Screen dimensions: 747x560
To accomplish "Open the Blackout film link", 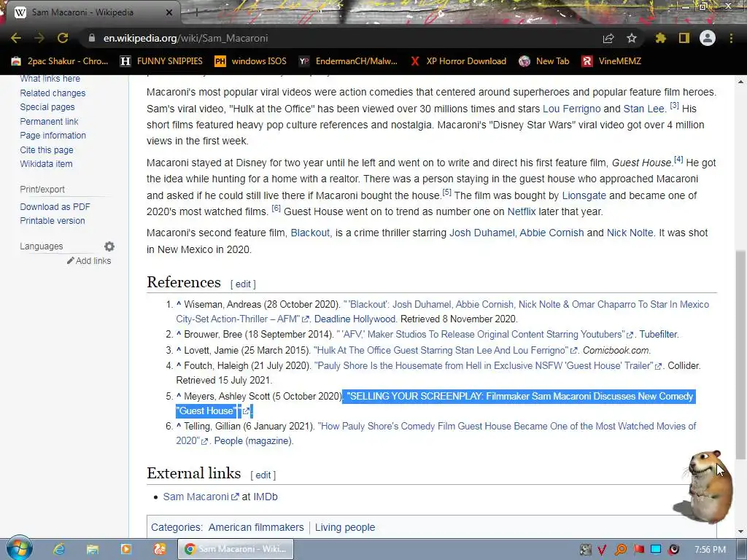I will tap(310, 233).
